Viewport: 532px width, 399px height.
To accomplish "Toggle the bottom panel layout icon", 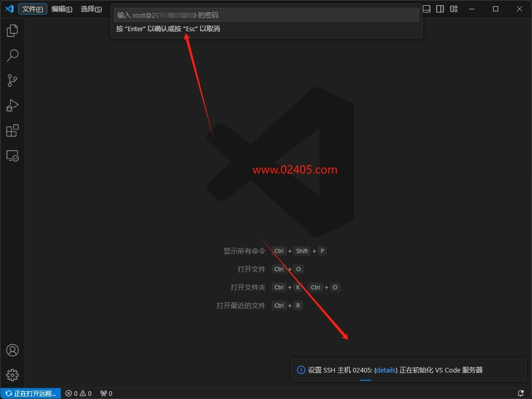I will pos(427,9).
